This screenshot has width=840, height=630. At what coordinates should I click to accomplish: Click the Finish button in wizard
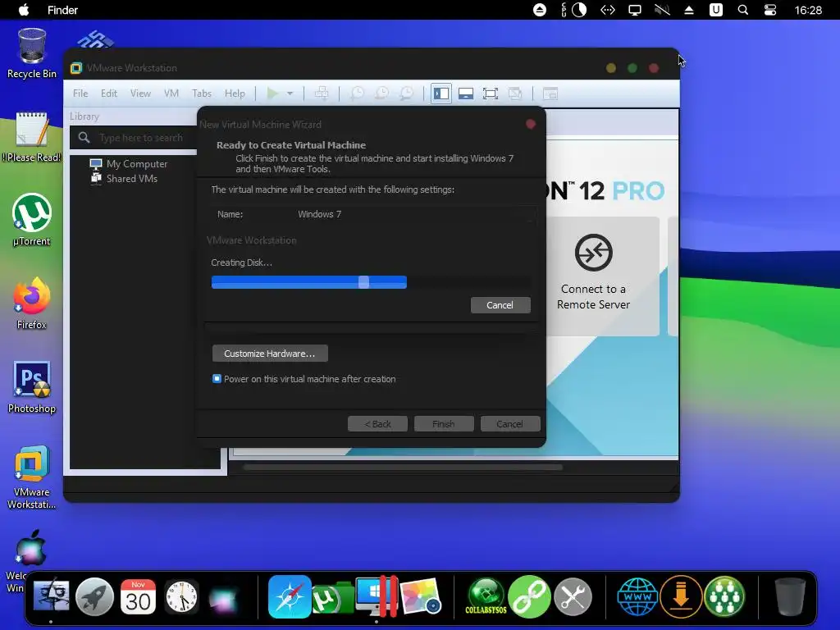click(444, 424)
